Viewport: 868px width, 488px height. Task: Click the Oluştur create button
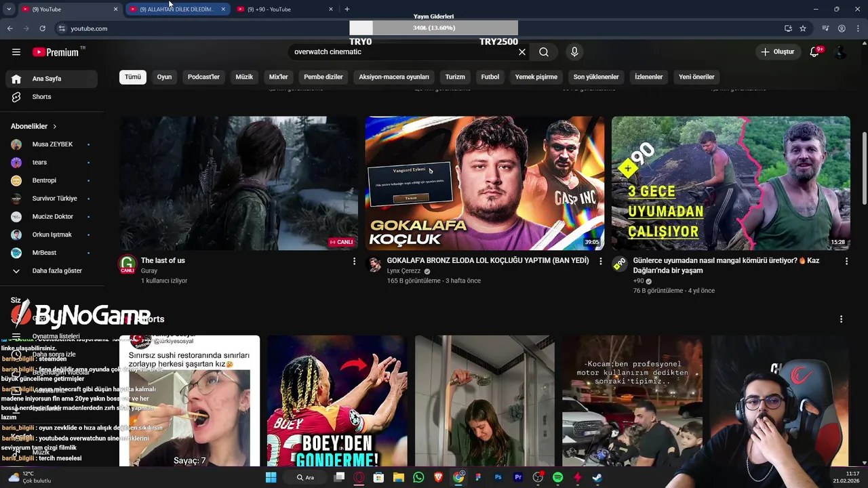click(x=777, y=52)
